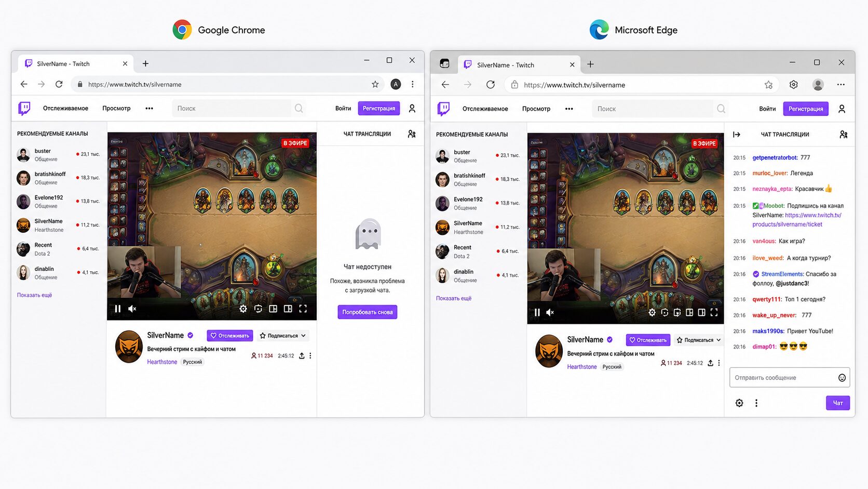Pause the stream in the Edge window
This screenshot has height=489, width=868.
(x=537, y=312)
